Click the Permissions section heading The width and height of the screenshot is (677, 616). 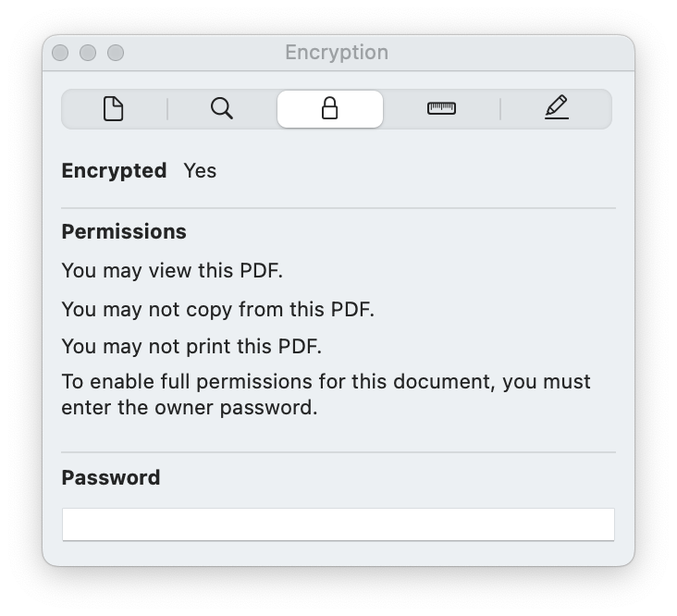coord(124,232)
